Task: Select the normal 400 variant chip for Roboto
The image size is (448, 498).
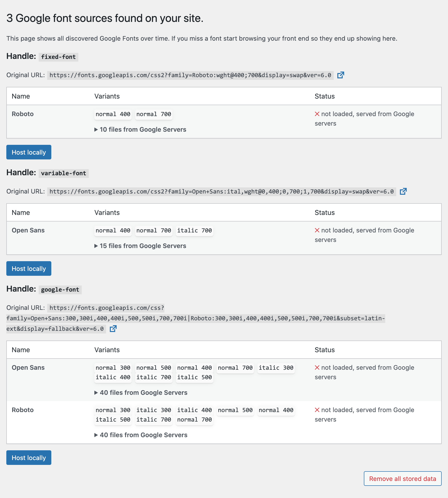Action: point(113,114)
